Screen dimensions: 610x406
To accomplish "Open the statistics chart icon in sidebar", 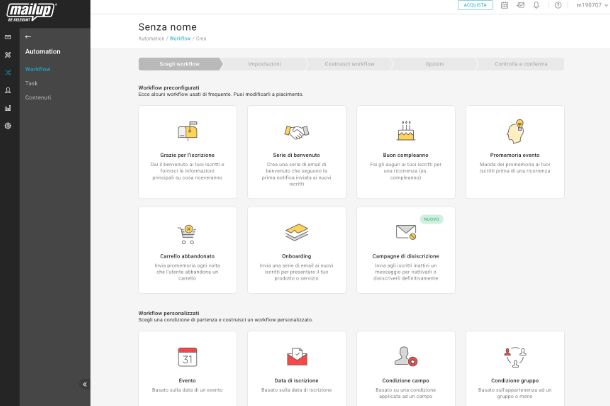I will [x=8, y=108].
